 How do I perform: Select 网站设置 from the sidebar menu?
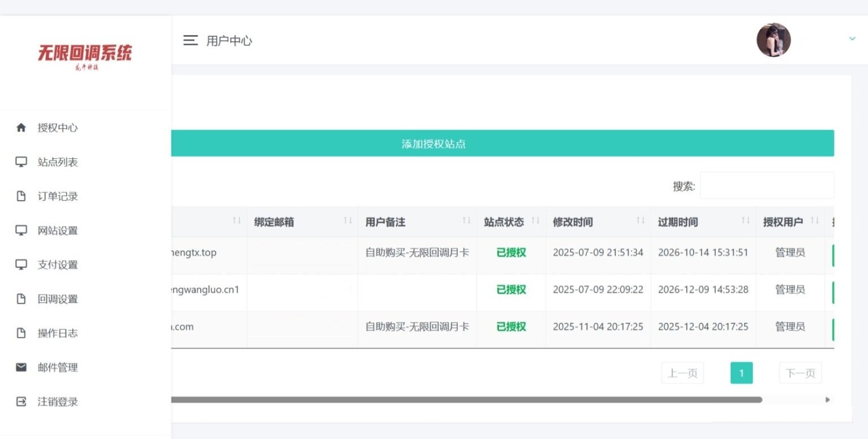pyautogui.click(x=57, y=230)
